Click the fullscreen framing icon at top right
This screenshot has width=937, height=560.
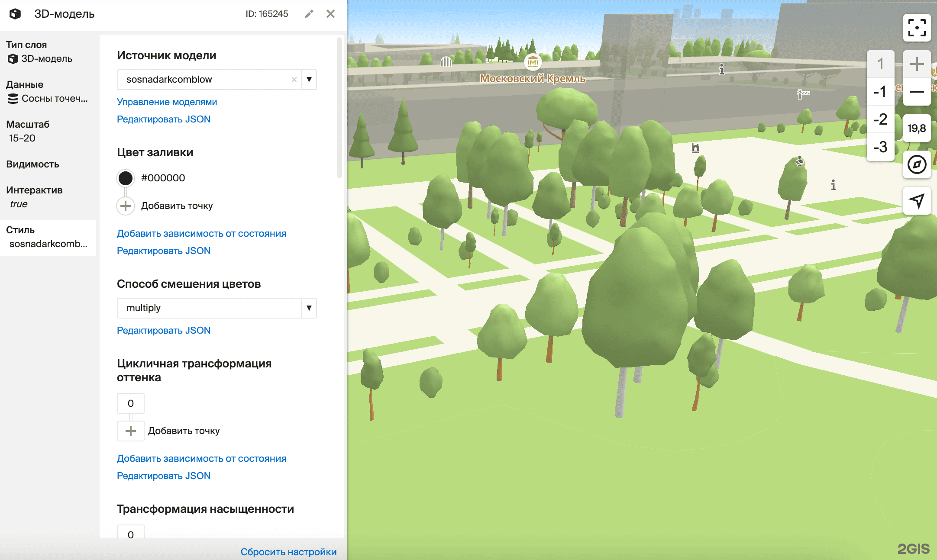tap(917, 27)
